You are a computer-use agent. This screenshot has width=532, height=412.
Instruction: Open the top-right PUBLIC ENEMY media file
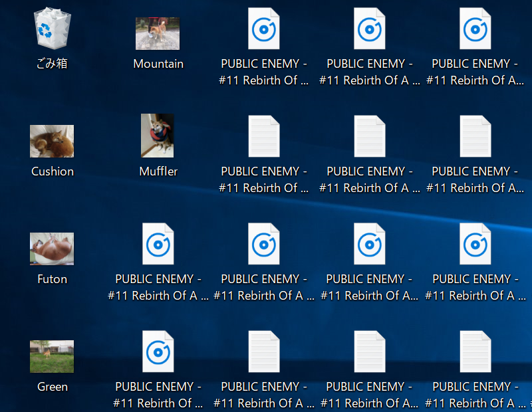coord(475,29)
